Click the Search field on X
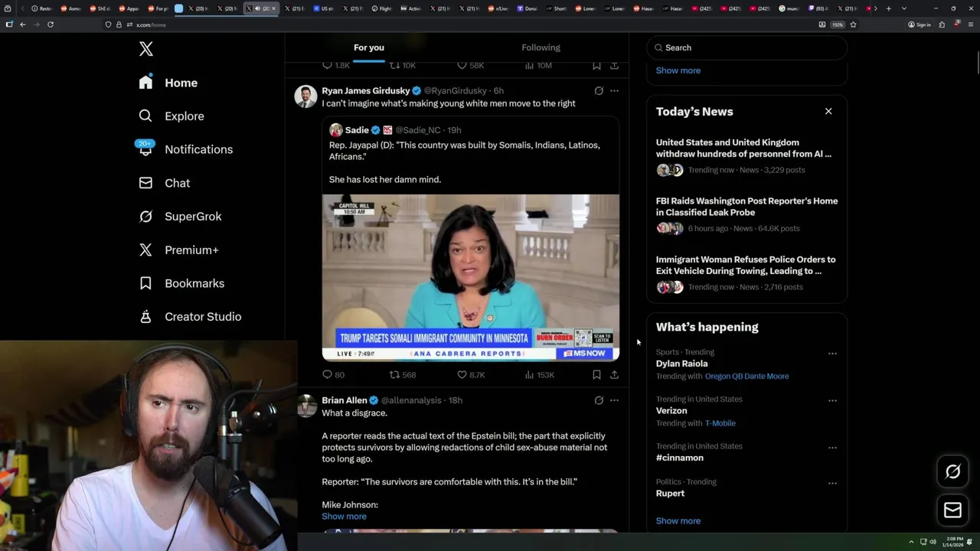 746,47
